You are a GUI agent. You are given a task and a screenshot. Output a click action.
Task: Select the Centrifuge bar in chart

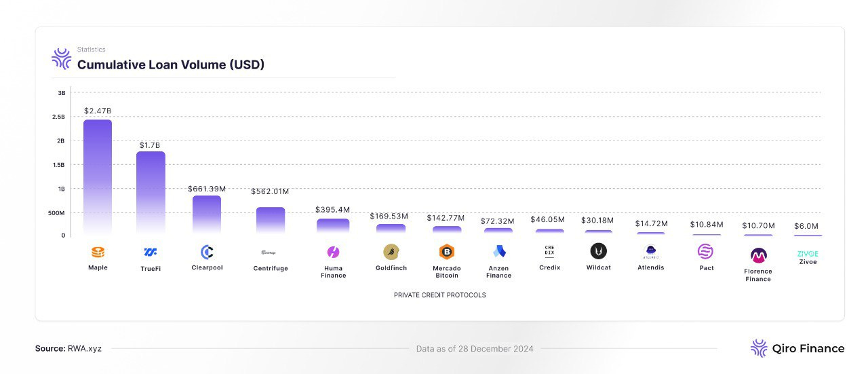(271, 221)
